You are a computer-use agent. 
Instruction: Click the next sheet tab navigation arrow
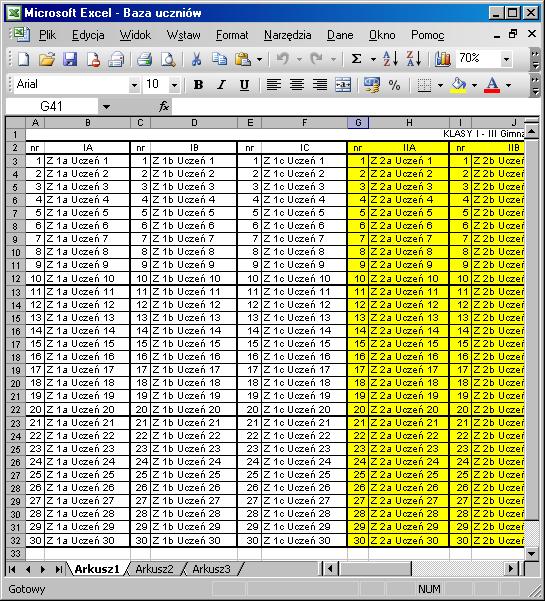tap(43, 569)
